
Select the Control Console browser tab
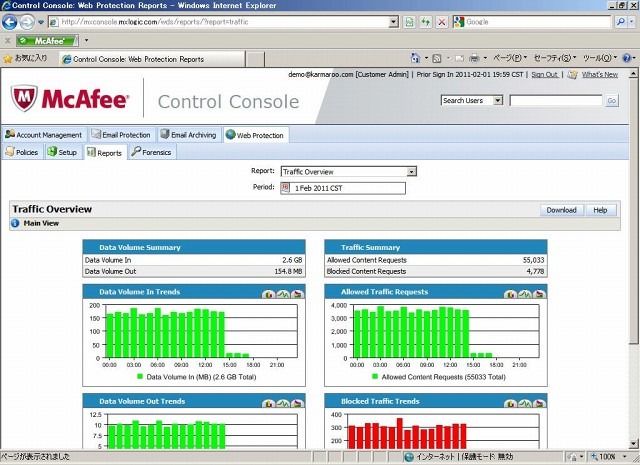pos(152,59)
